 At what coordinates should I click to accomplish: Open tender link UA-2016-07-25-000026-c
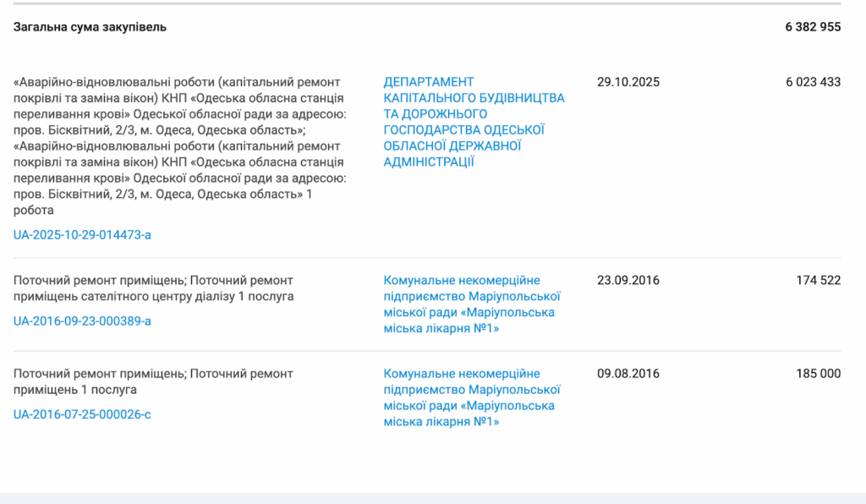[82, 414]
